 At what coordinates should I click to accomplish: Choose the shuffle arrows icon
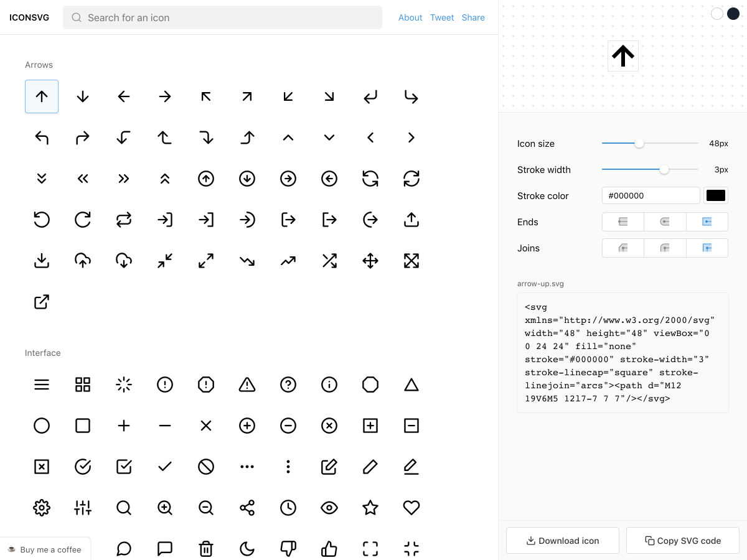coord(329,261)
